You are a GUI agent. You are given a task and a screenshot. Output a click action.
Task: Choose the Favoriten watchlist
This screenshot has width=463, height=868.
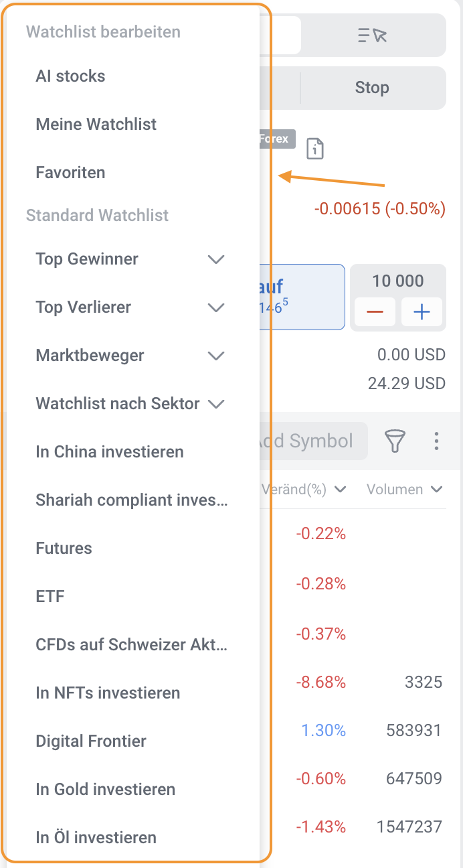tap(70, 173)
